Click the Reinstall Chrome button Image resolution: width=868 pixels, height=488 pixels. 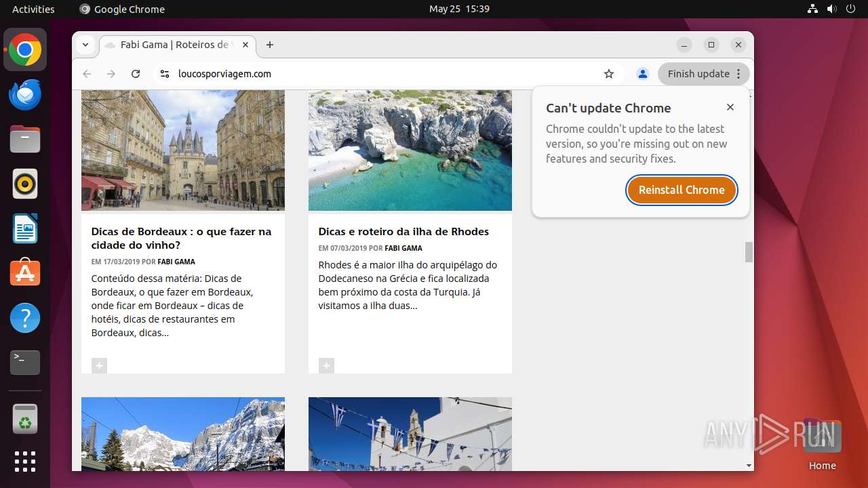click(x=682, y=190)
